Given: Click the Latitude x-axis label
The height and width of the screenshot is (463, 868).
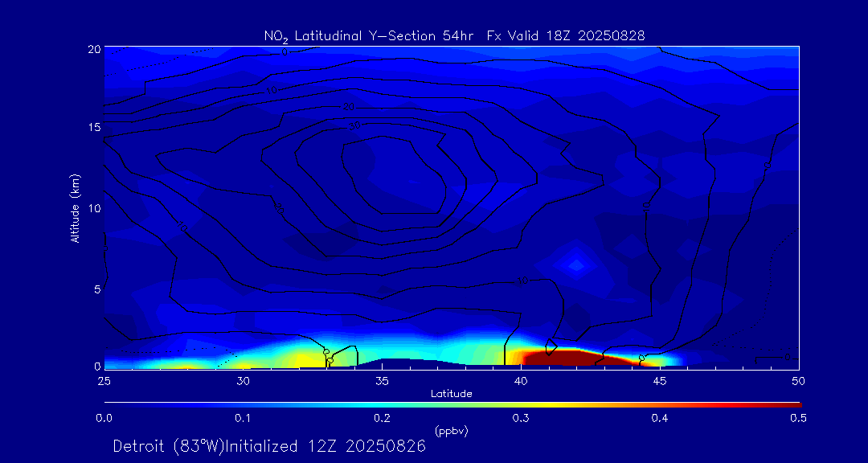Looking at the screenshot, I should click(451, 393).
